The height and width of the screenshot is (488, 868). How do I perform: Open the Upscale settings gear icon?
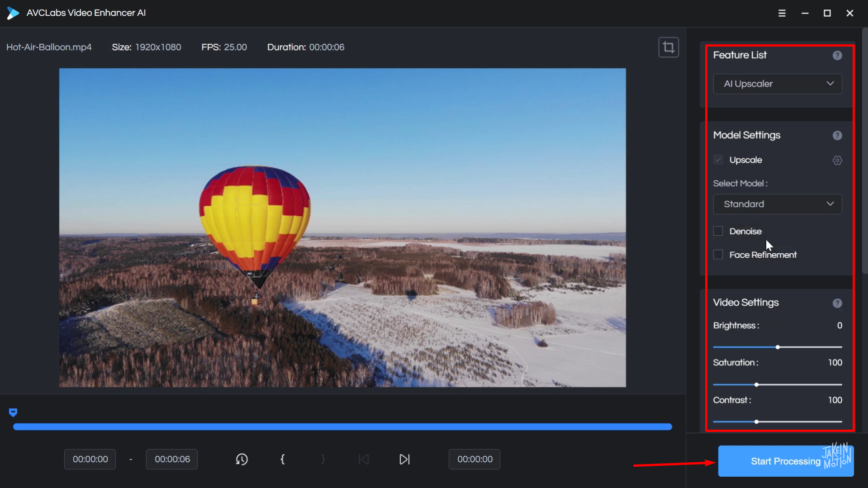[837, 160]
